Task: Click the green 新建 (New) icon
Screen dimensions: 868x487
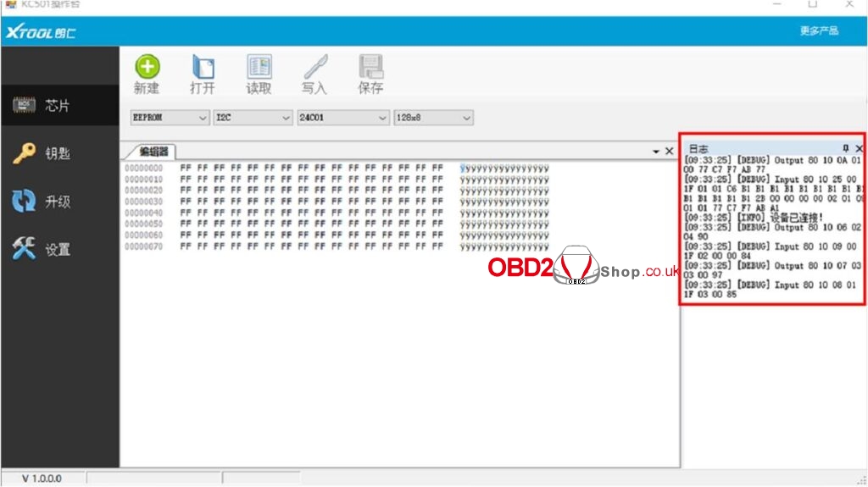Action: pyautogui.click(x=147, y=69)
